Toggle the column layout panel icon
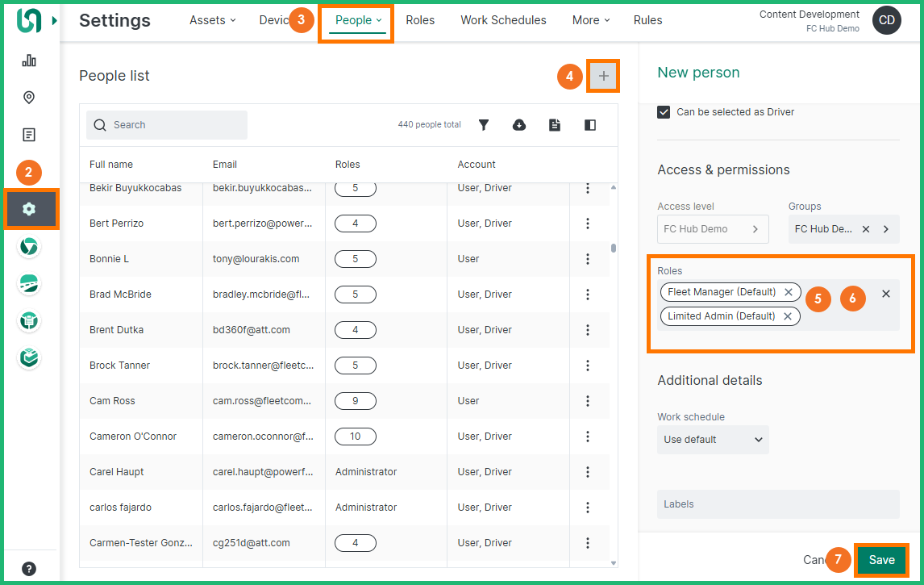 (590, 125)
